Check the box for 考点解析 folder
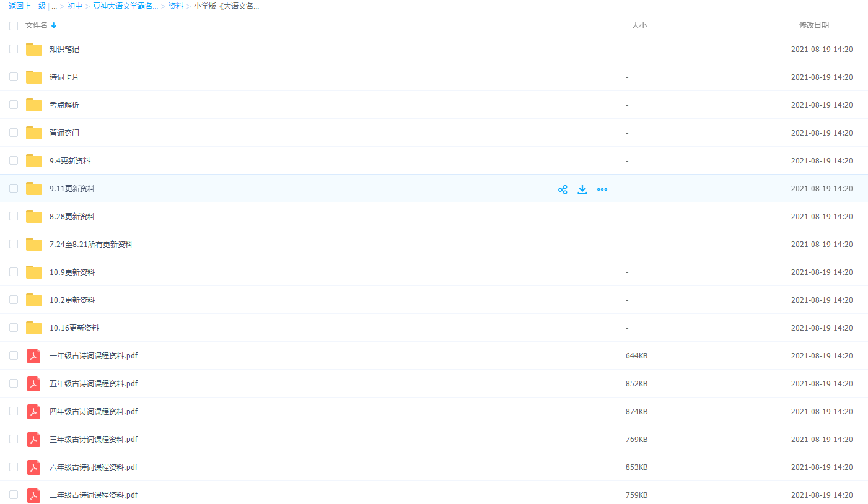The width and height of the screenshot is (868, 504). pos(14,105)
